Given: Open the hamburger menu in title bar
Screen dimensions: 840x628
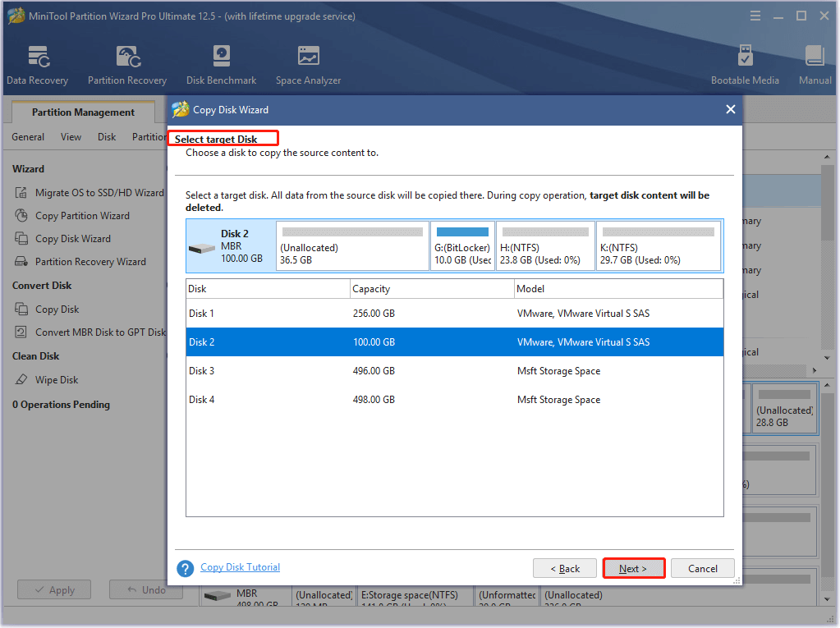Looking at the screenshot, I should 755,16.
